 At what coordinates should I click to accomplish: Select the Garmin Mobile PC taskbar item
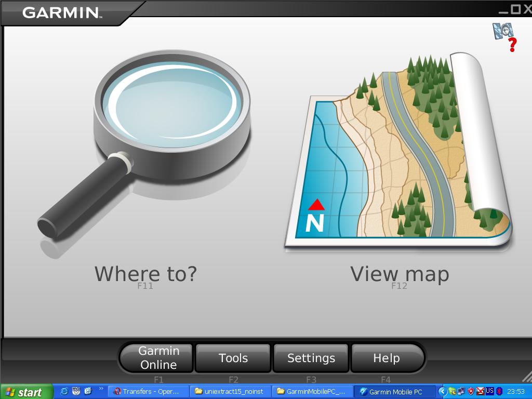(394, 392)
